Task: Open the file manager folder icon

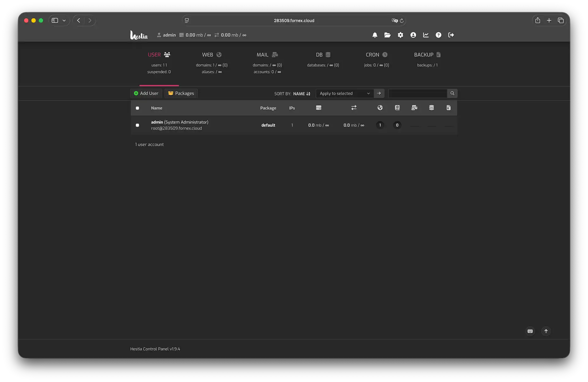Action: (x=387, y=35)
